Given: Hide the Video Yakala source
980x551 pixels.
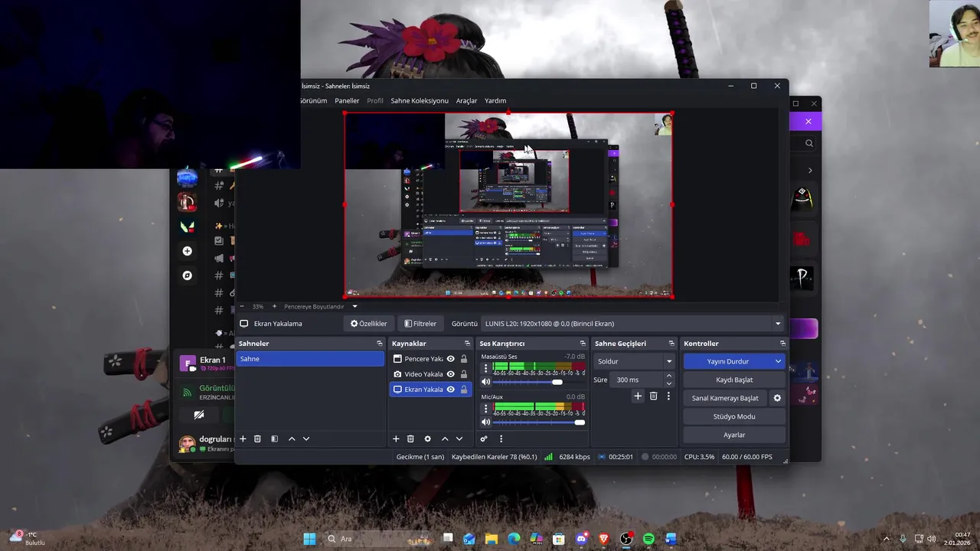Looking at the screenshot, I should pyautogui.click(x=451, y=374).
